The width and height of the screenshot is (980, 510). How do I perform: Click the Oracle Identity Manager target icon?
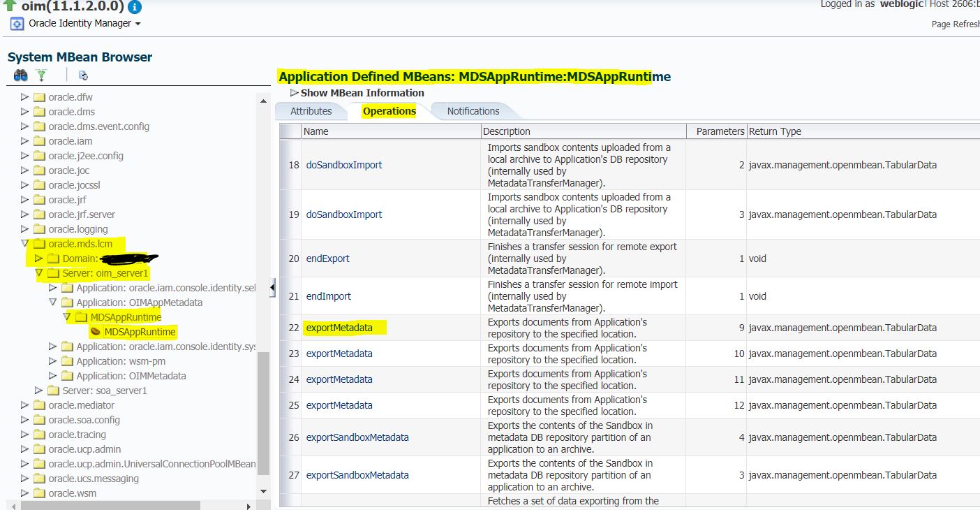(x=17, y=24)
